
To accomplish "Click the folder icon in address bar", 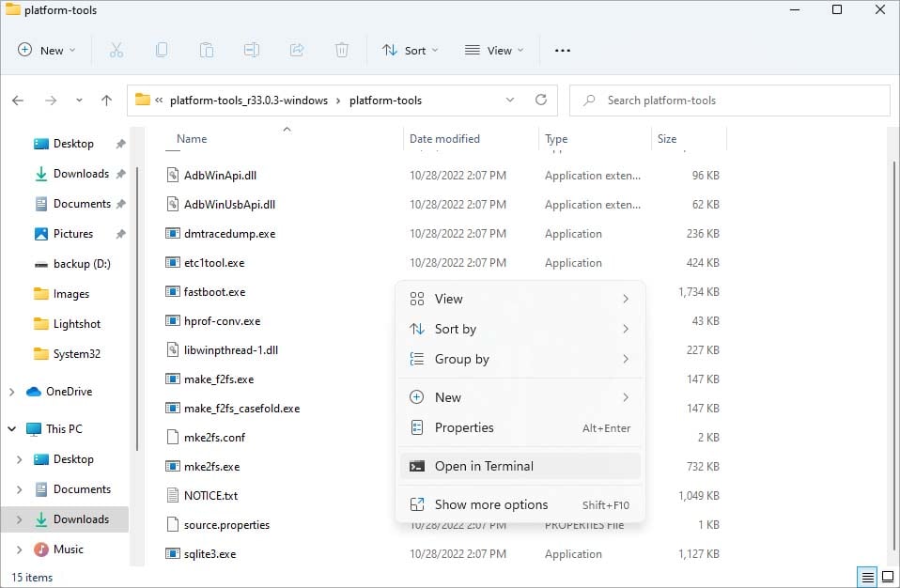I will tap(143, 100).
